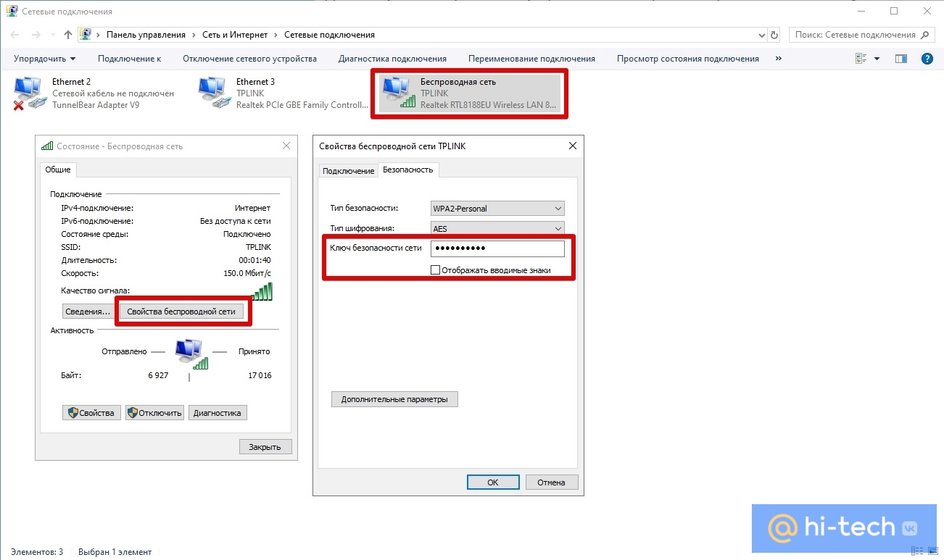Screen dimensions: 944x560
Task: Refresh the address bar location
Action: 774,35
